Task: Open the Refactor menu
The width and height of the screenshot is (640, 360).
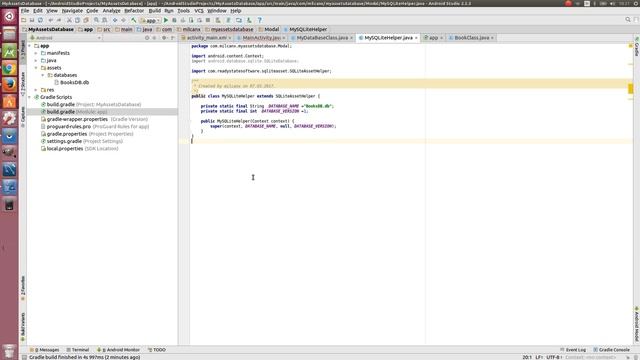Action: 134,11
